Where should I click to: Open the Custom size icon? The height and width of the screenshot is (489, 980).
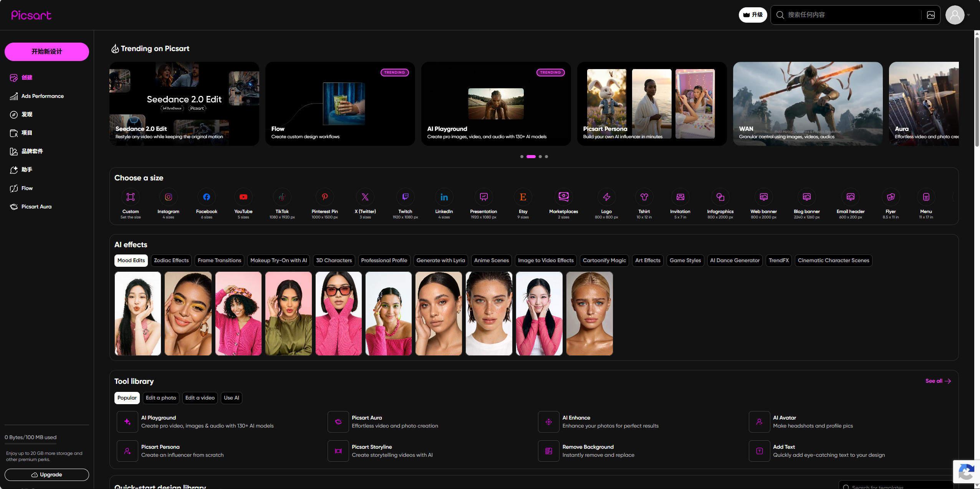click(x=131, y=197)
